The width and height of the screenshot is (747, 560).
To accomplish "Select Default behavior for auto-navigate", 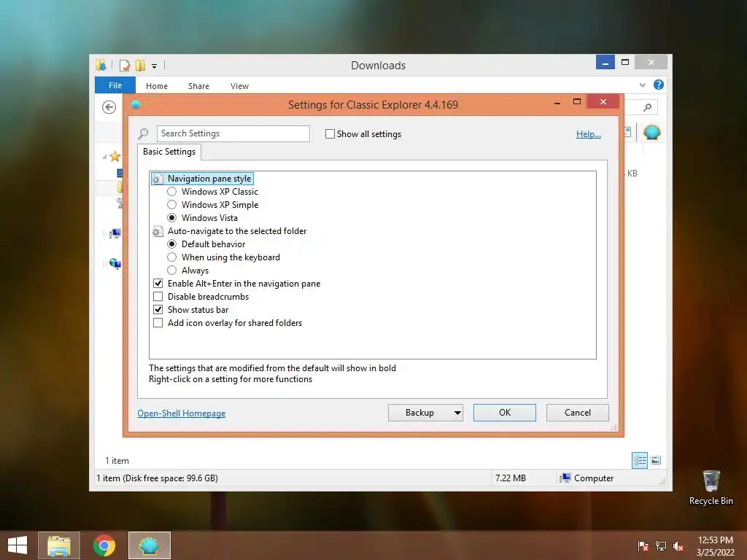I will 172,244.
